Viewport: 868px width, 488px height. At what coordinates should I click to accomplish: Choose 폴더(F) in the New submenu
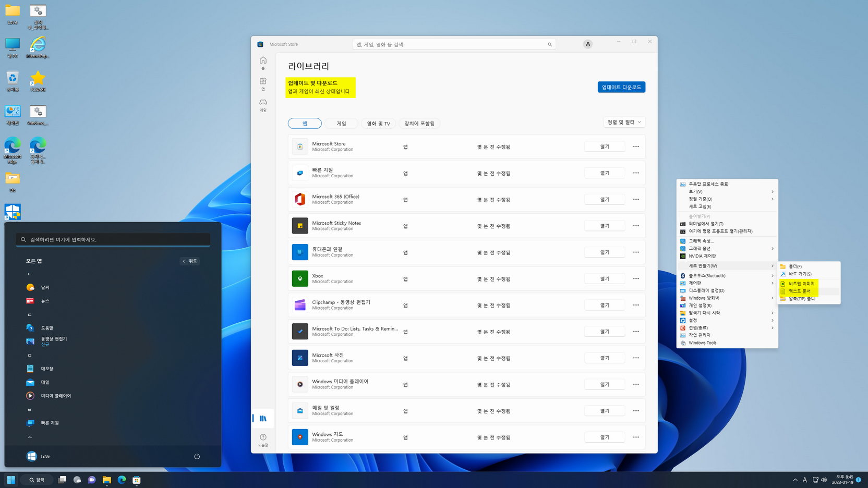point(809,266)
